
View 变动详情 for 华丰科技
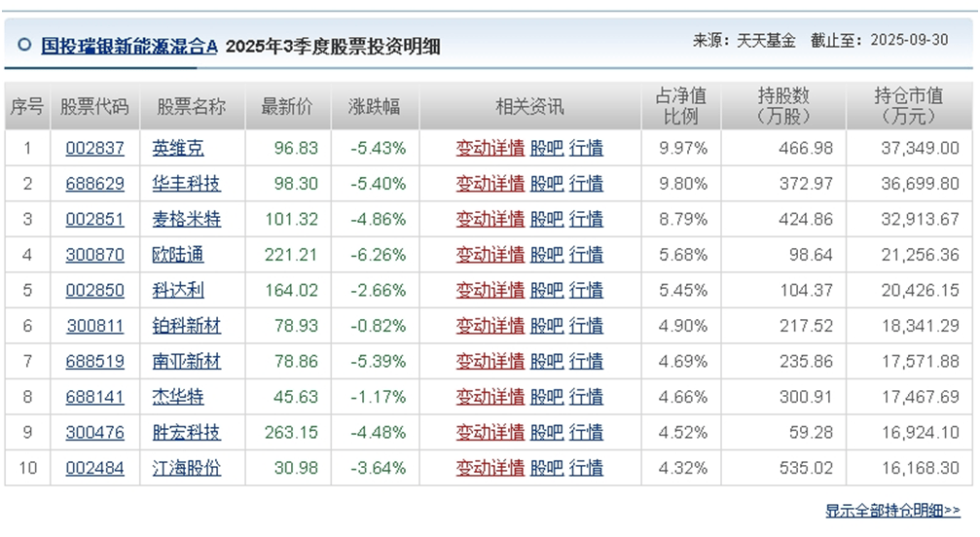coord(490,184)
